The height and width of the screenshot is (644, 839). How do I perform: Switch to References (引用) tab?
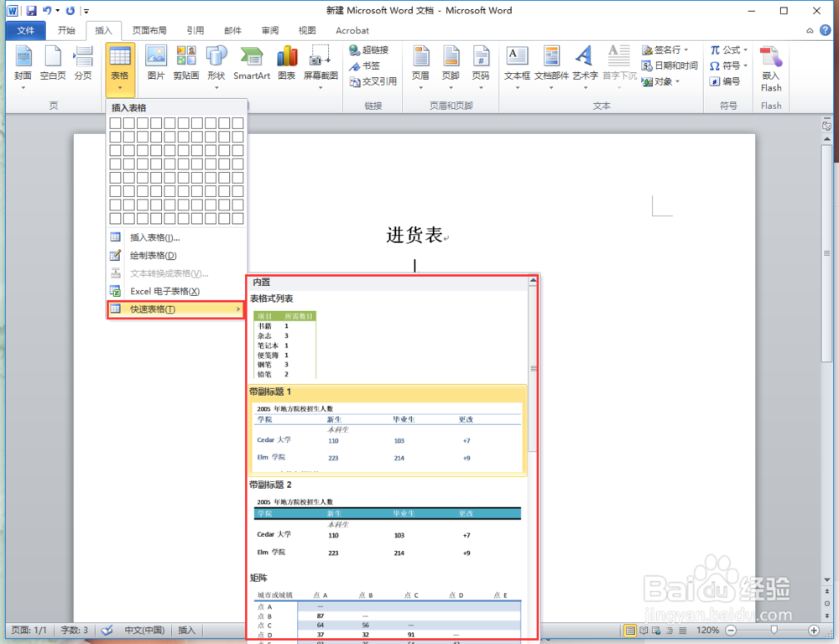[195, 30]
